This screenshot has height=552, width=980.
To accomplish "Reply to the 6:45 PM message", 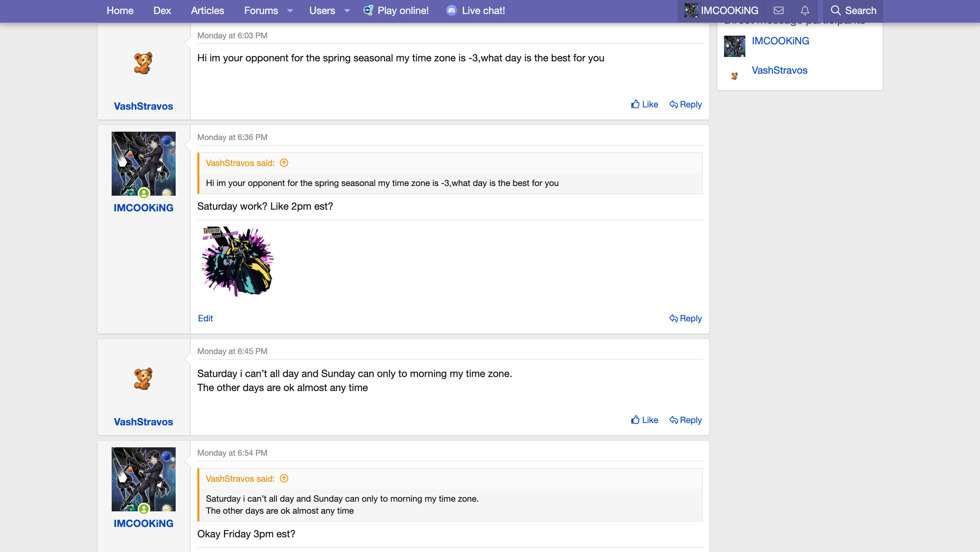I will tap(685, 420).
